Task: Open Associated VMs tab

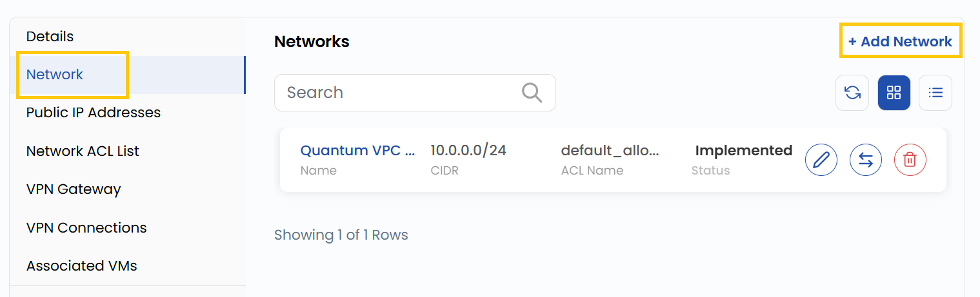Action: click(x=82, y=266)
